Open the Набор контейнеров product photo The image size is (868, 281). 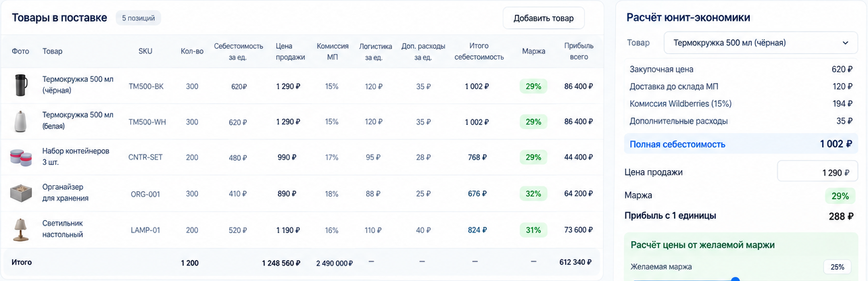22,157
